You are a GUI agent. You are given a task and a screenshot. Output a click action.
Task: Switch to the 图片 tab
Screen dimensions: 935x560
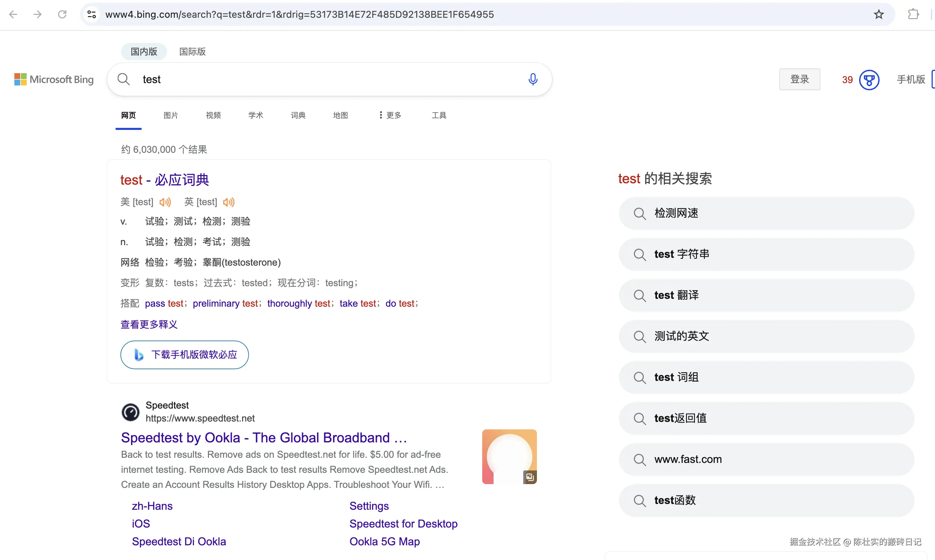tap(171, 115)
